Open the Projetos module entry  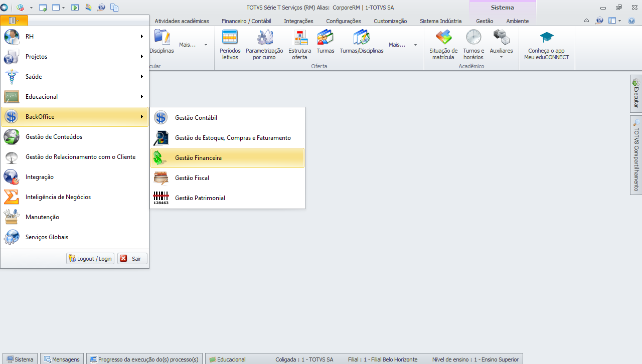click(x=74, y=57)
